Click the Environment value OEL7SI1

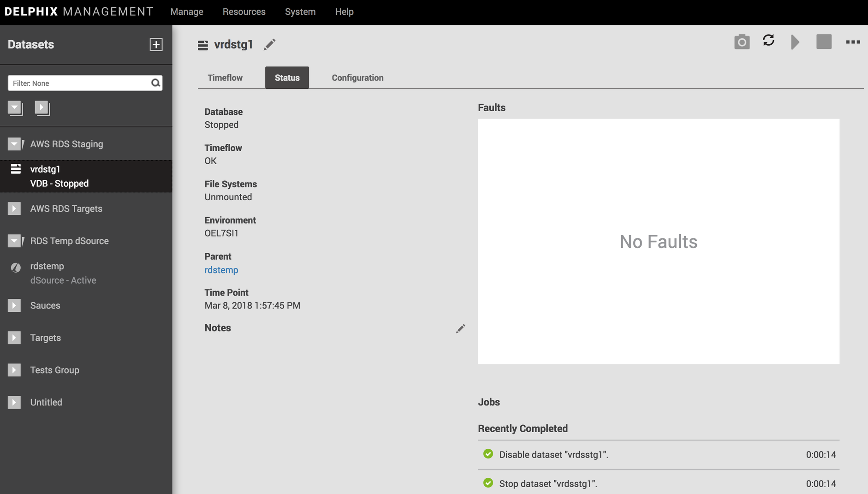pyautogui.click(x=221, y=233)
